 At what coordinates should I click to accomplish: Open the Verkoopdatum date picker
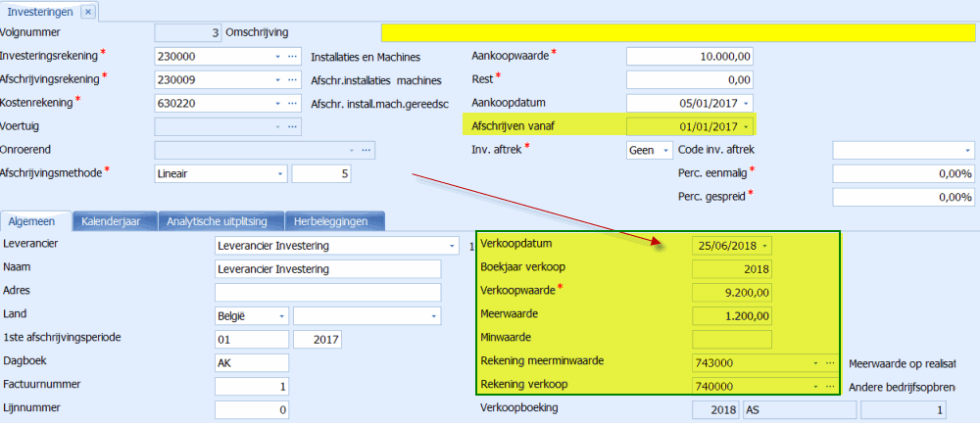pos(764,245)
